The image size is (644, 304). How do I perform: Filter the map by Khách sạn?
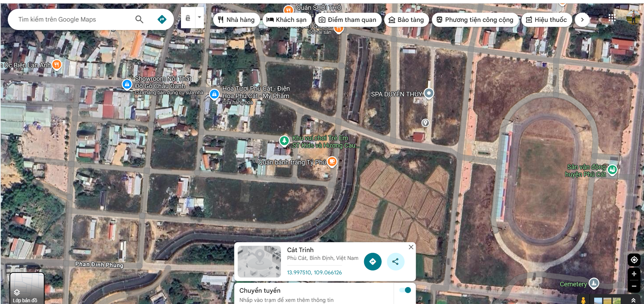pos(287,20)
